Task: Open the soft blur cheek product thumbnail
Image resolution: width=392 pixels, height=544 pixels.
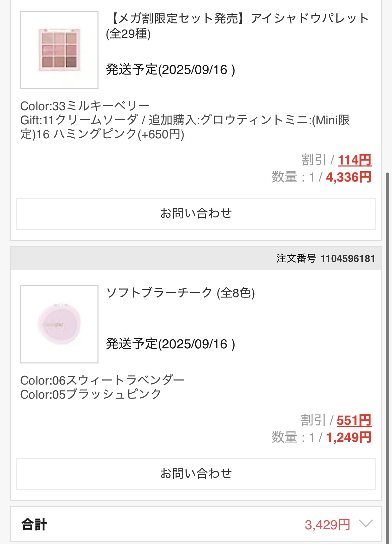Action: [59, 324]
